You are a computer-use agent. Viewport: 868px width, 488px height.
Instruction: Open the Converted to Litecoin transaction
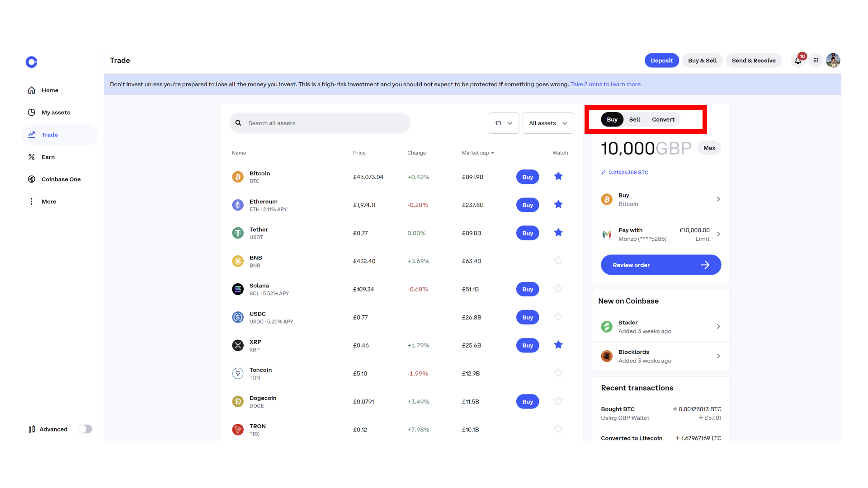(x=661, y=438)
